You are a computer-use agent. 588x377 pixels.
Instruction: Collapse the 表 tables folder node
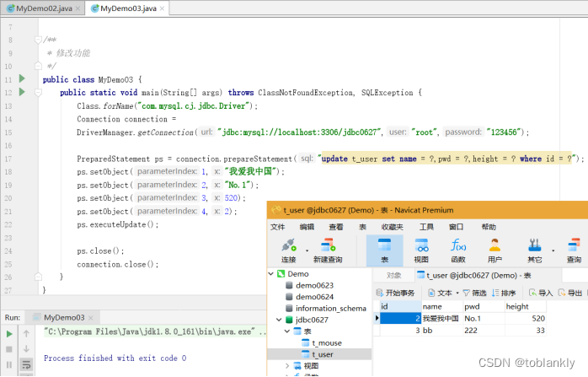287,331
